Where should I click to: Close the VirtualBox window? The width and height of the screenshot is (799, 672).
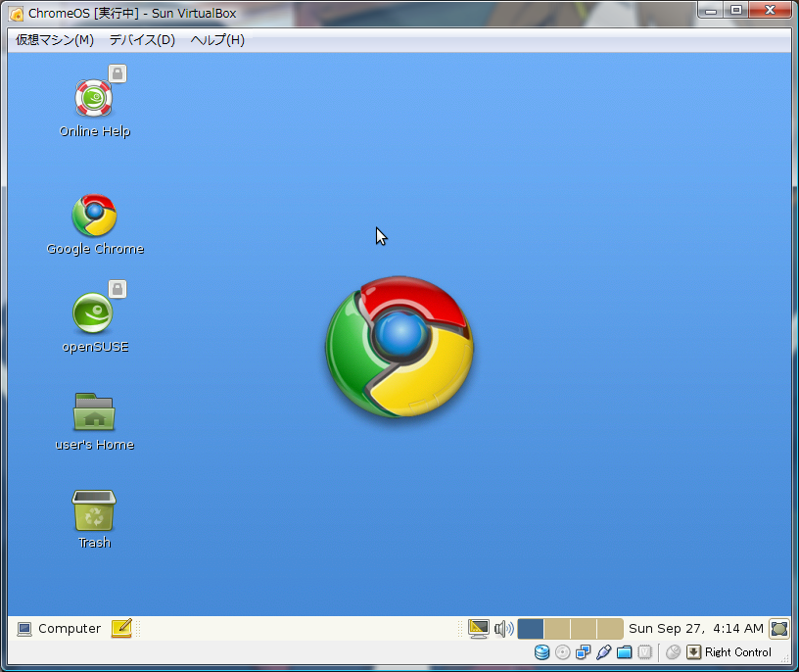click(770, 10)
